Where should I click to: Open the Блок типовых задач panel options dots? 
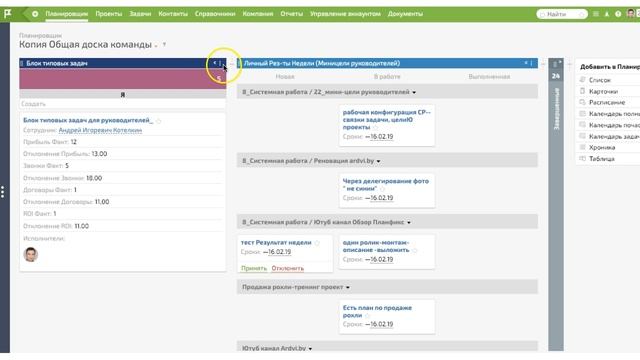[x=220, y=63]
